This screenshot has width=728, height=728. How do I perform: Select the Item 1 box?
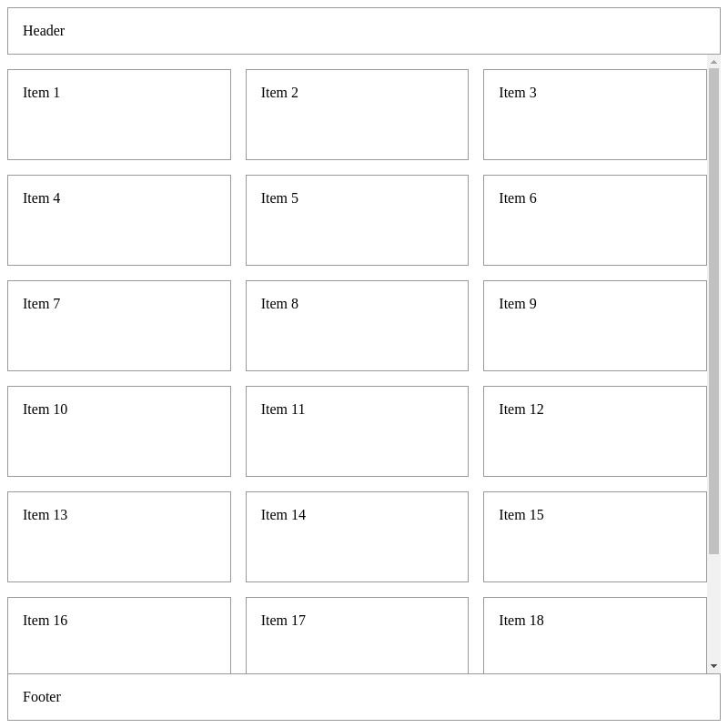tap(119, 115)
